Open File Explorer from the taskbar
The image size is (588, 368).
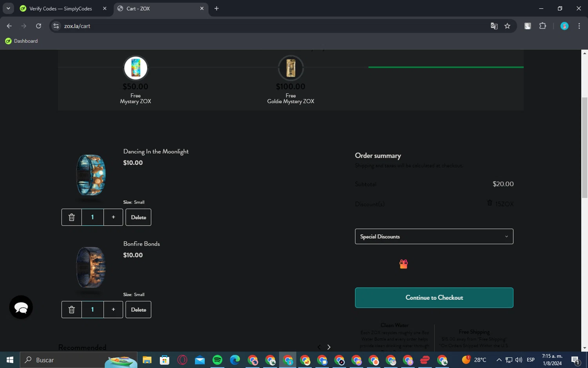147,360
